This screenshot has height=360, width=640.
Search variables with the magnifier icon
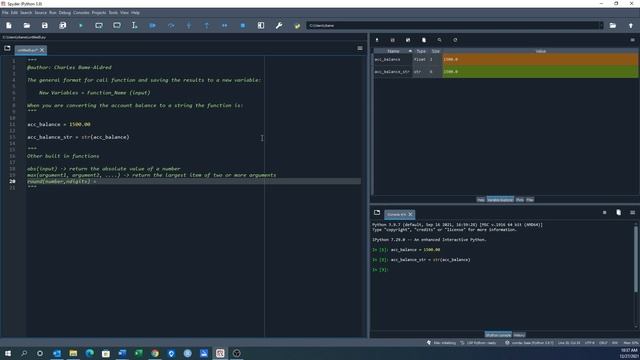tap(439, 40)
